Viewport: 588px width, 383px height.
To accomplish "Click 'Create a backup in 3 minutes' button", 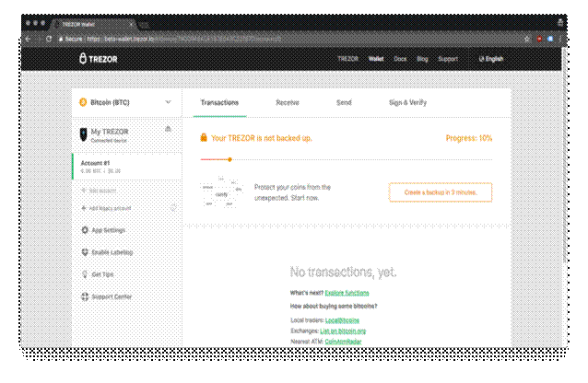I will click(x=441, y=192).
